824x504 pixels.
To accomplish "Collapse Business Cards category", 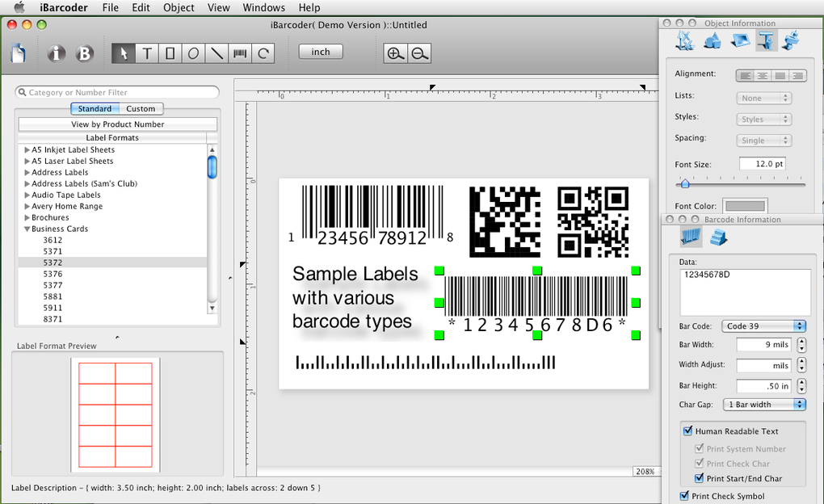I will (27, 229).
